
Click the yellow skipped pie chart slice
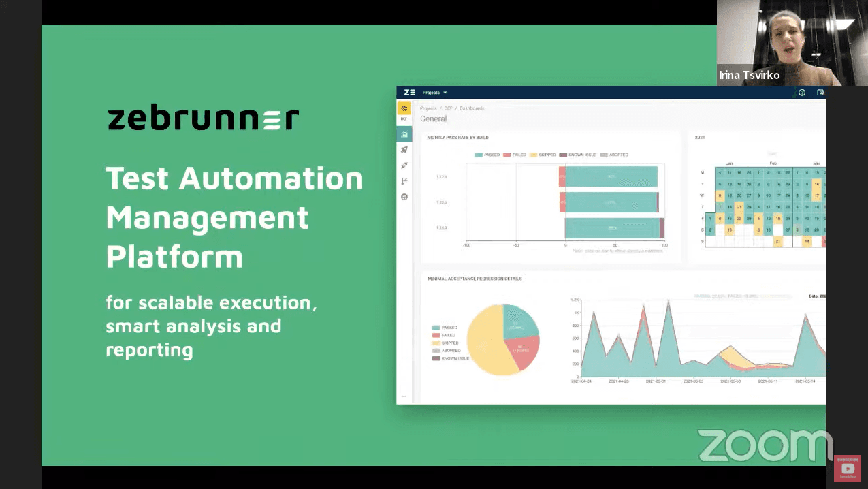point(487,344)
